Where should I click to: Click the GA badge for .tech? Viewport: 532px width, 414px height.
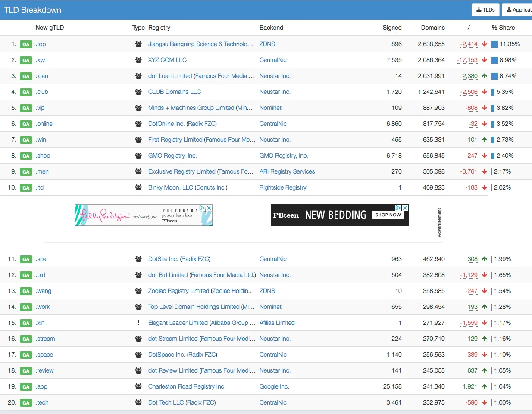(26, 403)
